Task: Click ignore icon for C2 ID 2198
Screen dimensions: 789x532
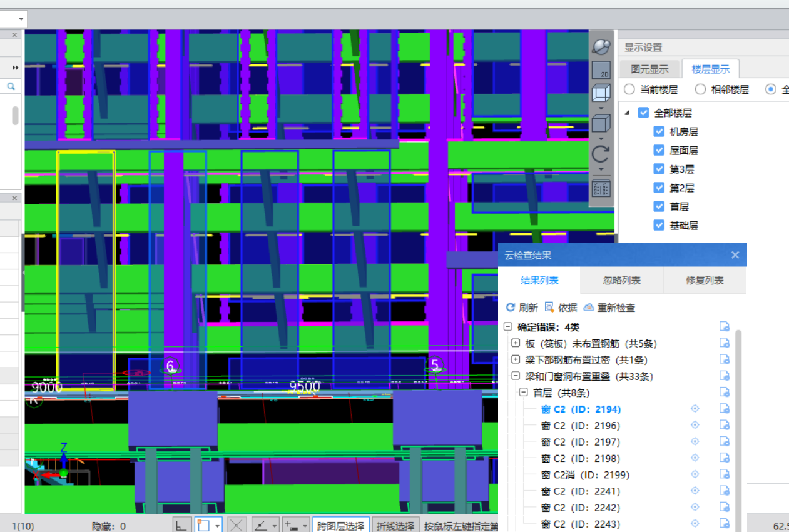Action: tap(725, 458)
